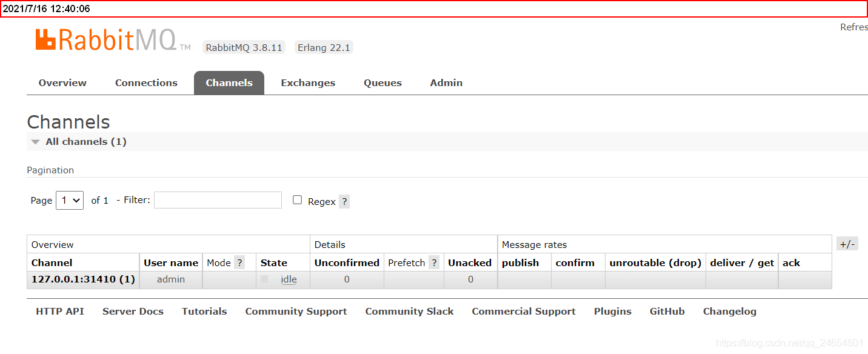
Task: Click the admin user name cell
Action: tap(171, 279)
